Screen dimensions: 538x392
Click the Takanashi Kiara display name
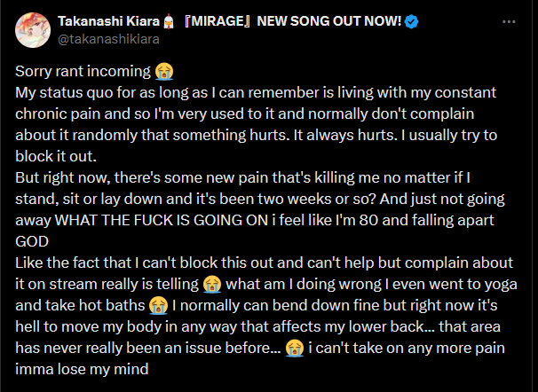[x=109, y=21]
